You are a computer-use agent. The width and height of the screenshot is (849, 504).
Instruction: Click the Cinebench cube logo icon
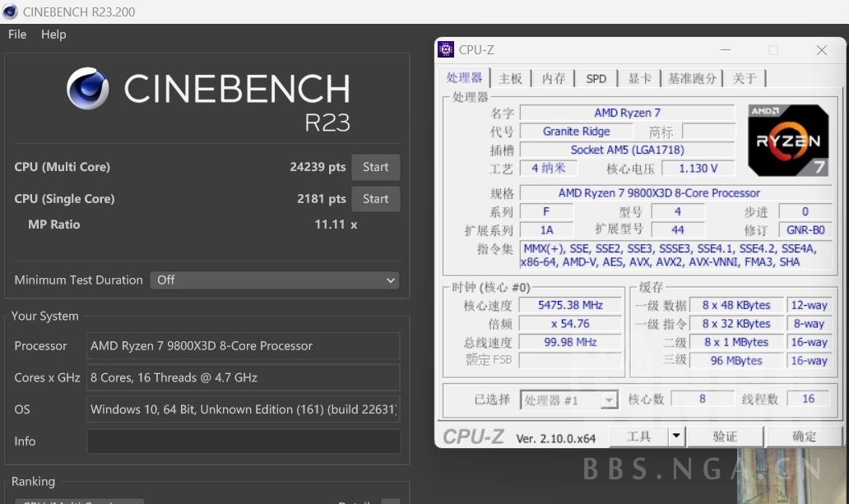coord(89,88)
